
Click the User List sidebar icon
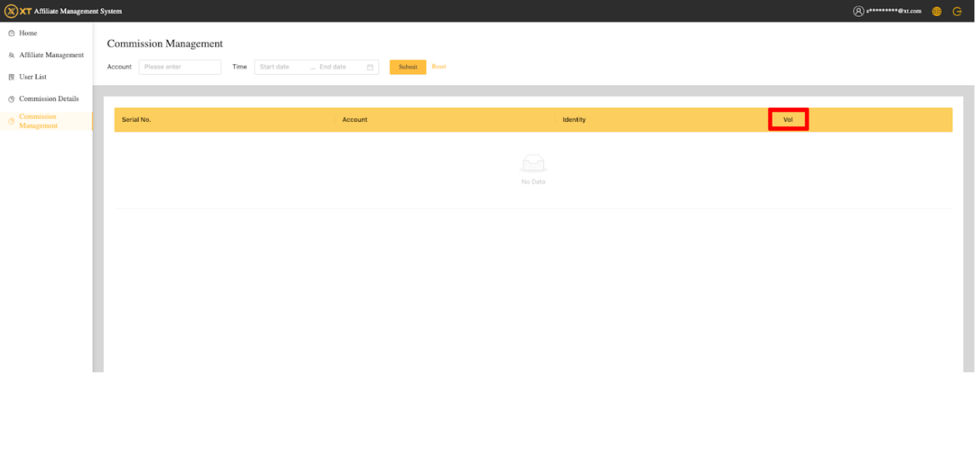click(x=11, y=78)
